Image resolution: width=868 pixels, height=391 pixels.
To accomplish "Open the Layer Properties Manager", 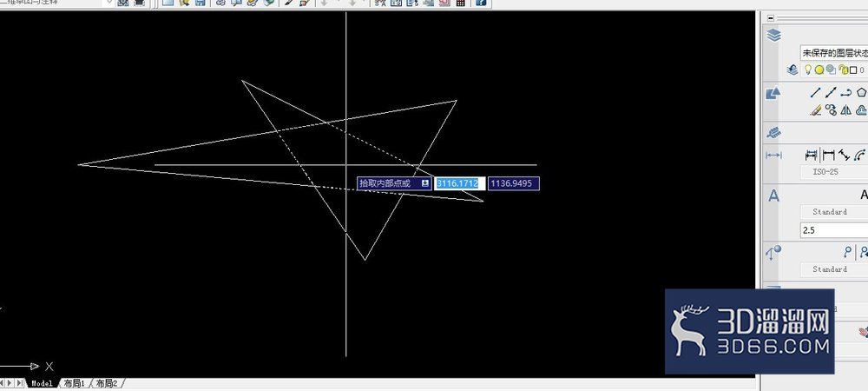I will pyautogui.click(x=792, y=70).
